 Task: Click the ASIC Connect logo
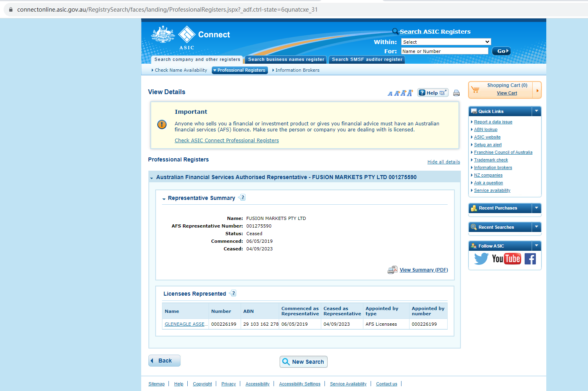(x=191, y=38)
